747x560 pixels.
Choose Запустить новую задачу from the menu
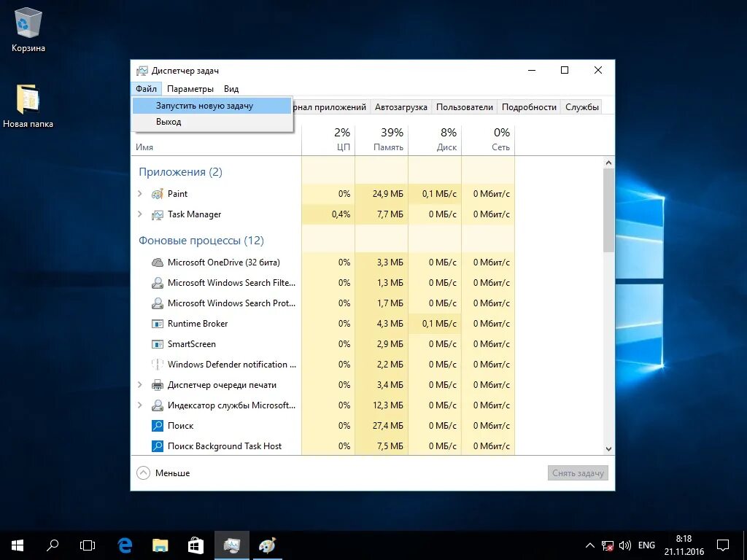[x=212, y=106]
